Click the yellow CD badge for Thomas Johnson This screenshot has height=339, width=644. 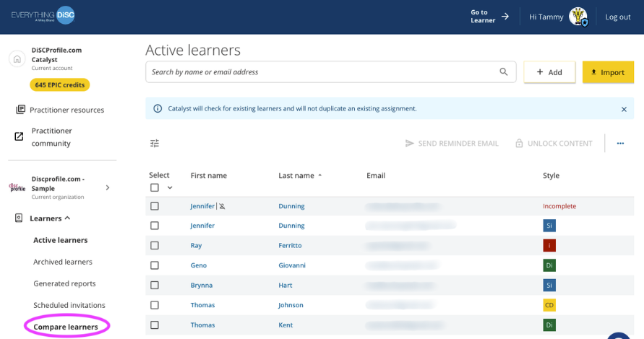[x=549, y=305]
